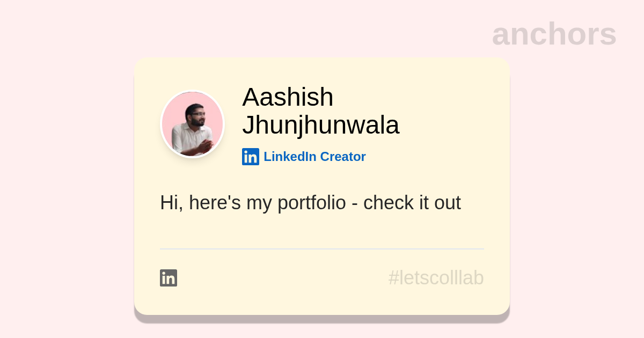Click the word LinkedIn in the blue label
The width and height of the screenshot is (644, 338).
click(x=290, y=157)
